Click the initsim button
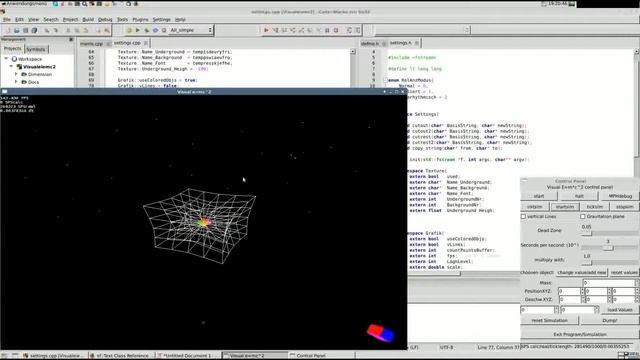The width and height of the screenshot is (640, 360). click(x=534, y=207)
